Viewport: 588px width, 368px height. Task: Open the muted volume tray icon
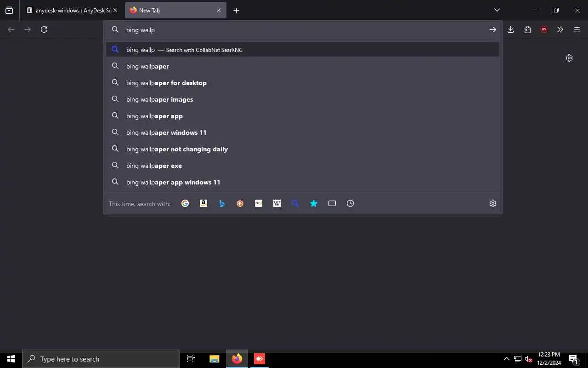point(528,359)
